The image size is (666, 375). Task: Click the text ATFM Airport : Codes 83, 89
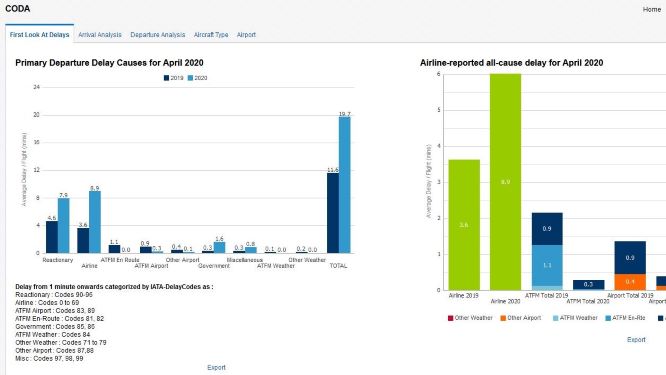pyautogui.click(x=55, y=310)
